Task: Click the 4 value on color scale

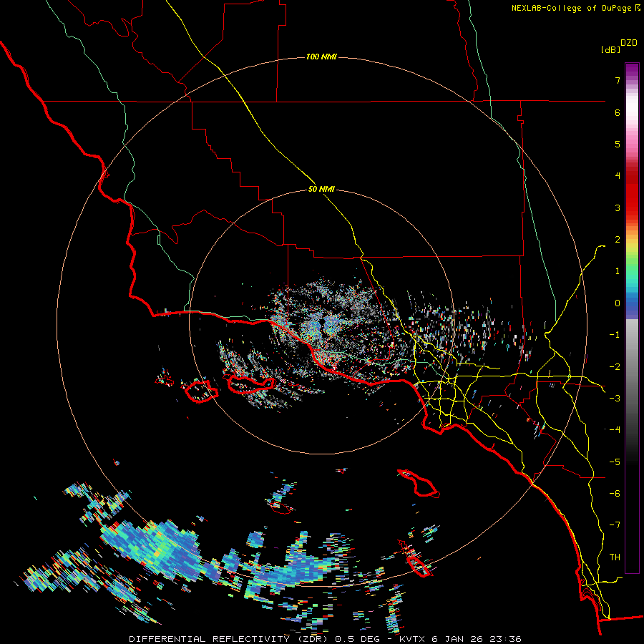Action: tap(618, 176)
